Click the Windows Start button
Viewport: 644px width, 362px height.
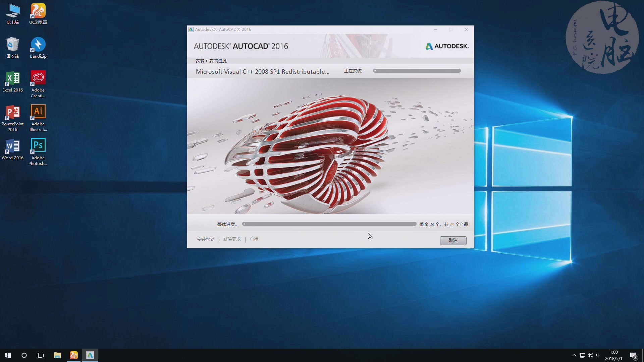point(8,355)
